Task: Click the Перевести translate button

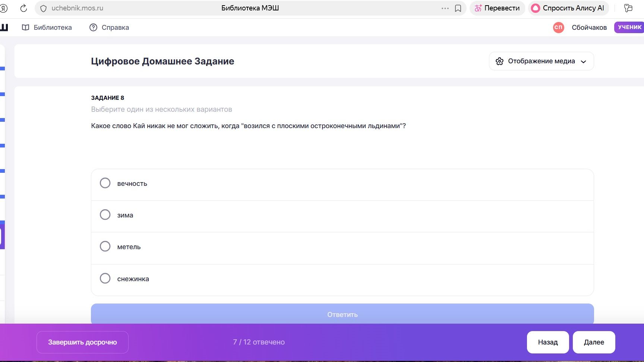Action: (497, 8)
